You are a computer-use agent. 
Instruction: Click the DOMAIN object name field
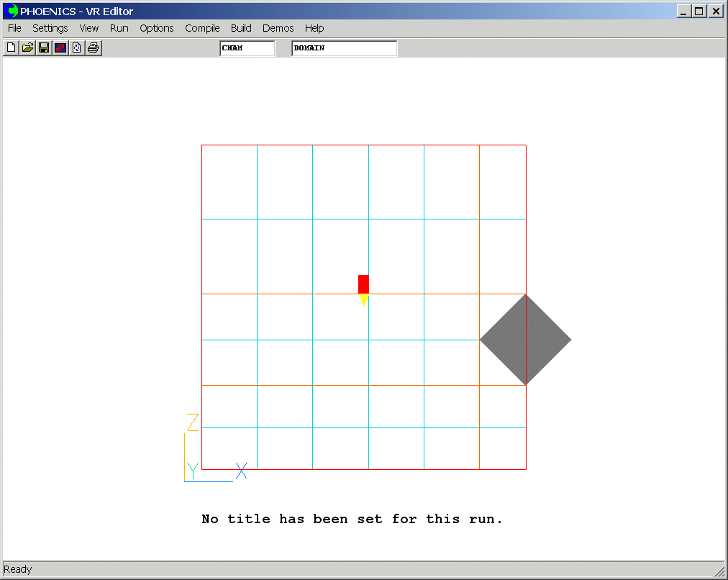coord(344,48)
